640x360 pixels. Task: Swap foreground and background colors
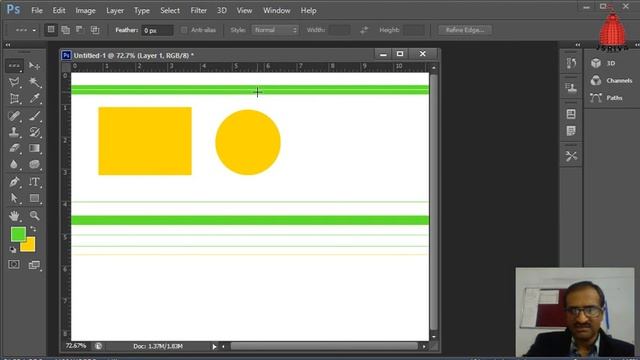click(33, 229)
